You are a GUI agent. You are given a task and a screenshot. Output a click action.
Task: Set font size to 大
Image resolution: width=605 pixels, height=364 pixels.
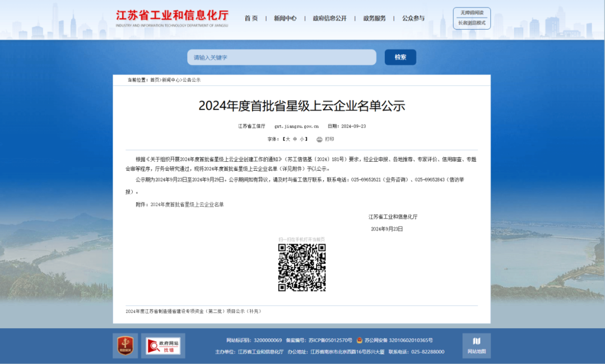coord(287,139)
